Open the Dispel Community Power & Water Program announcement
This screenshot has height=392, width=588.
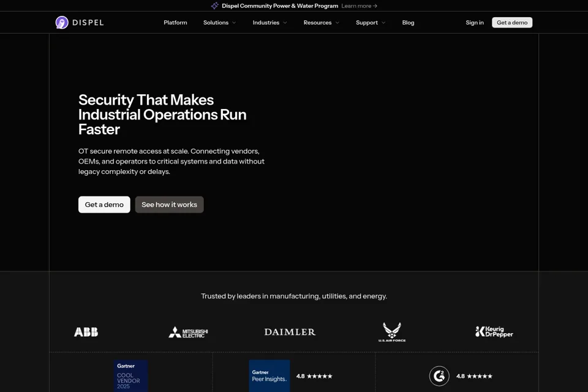pos(280,6)
